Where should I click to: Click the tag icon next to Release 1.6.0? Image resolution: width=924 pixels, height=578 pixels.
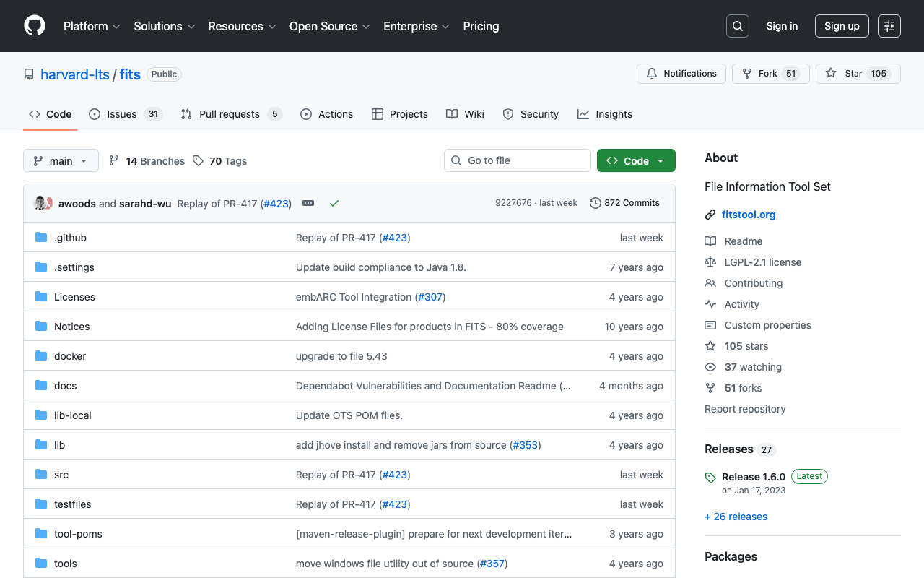tap(710, 477)
